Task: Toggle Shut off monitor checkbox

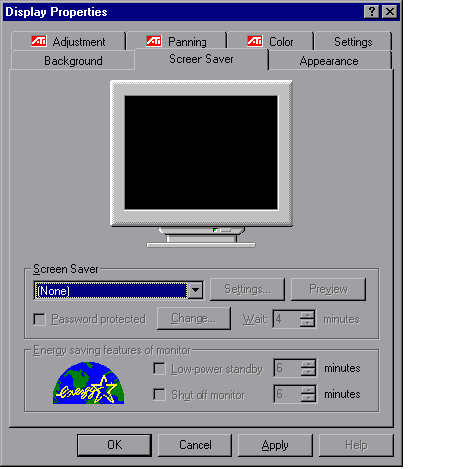Action: [x=159, y=394]
